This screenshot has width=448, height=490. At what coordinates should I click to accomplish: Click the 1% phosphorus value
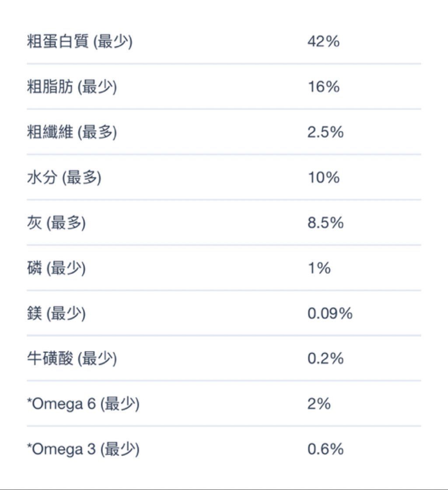tap(319, 268)
